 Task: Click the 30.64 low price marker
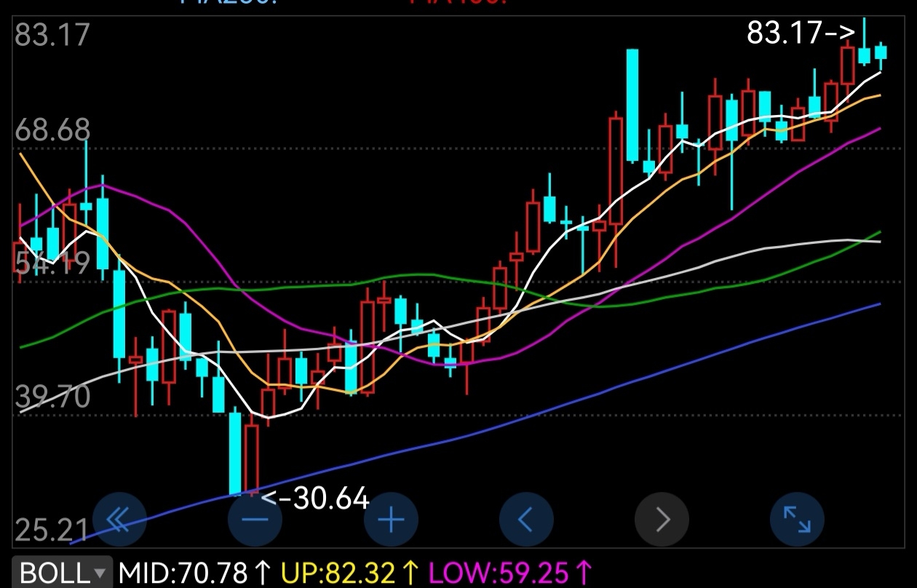point(315,498)
